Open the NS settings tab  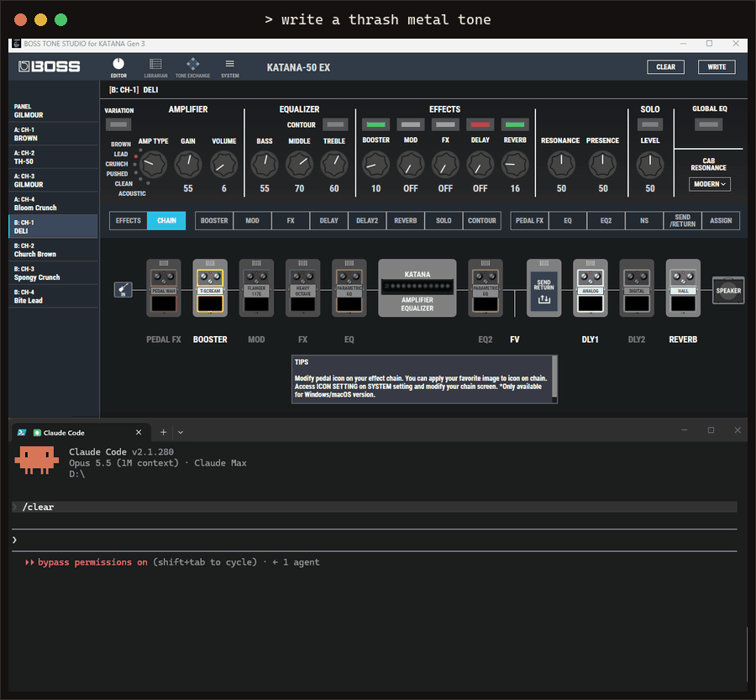[644, 220]
